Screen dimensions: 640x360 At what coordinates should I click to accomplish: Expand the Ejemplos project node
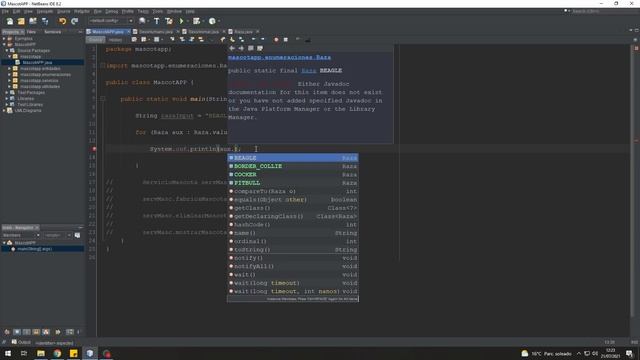[x=4, y=38]
